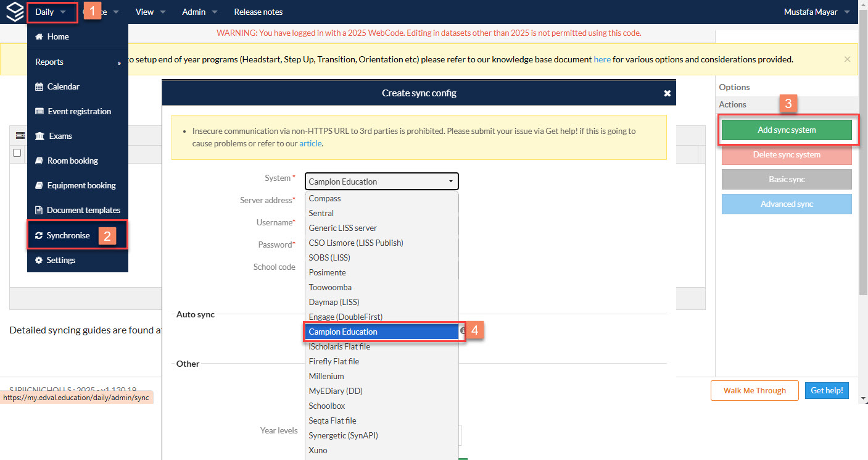The image size is (868, 460).
Task: Click the Room booking book icon
Action: [39, 161]
